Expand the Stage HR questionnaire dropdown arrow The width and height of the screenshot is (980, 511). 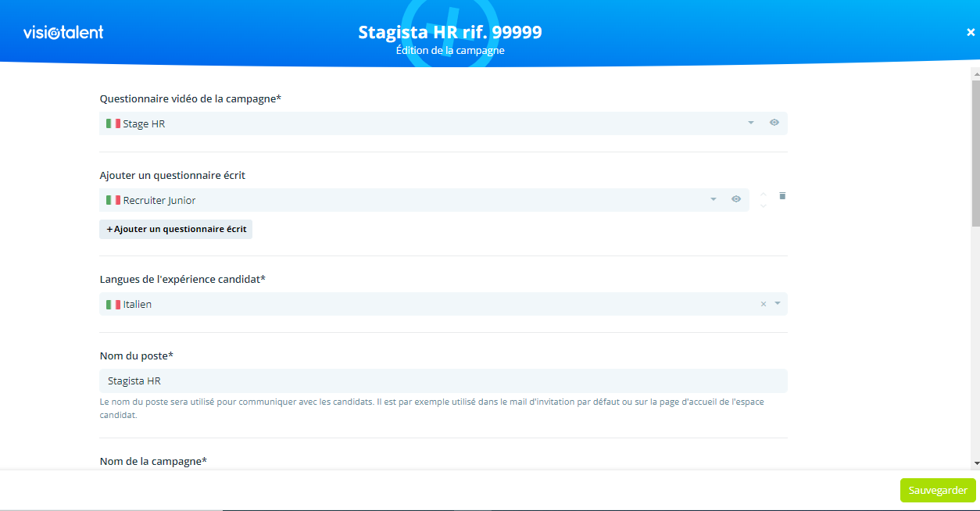tap(751, 123)
